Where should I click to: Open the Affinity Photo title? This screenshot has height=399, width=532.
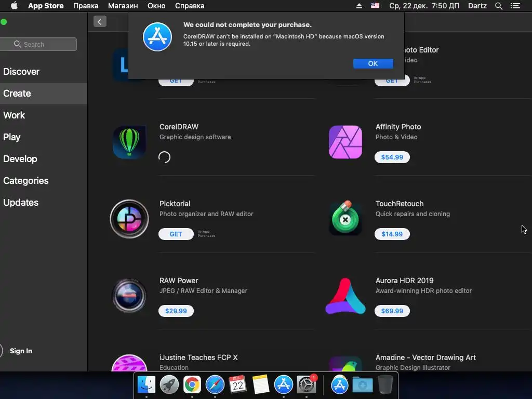coord(398,127)
